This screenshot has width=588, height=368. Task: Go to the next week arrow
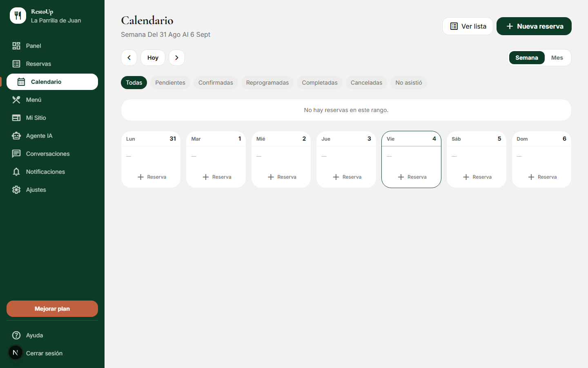[177, 58]
